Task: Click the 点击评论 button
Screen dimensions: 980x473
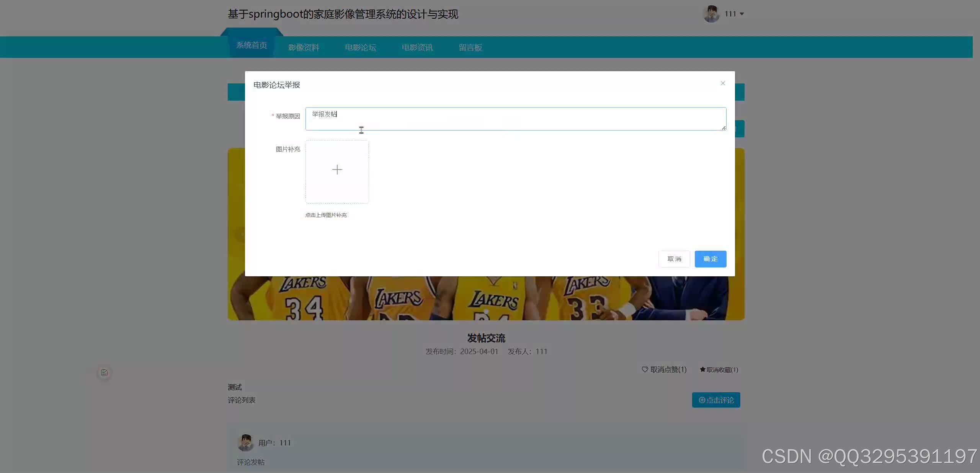Action: [x=716, y=400]
